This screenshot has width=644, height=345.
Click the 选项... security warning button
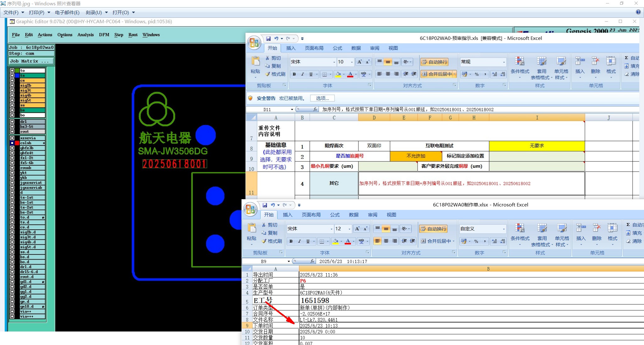point(322,98)
